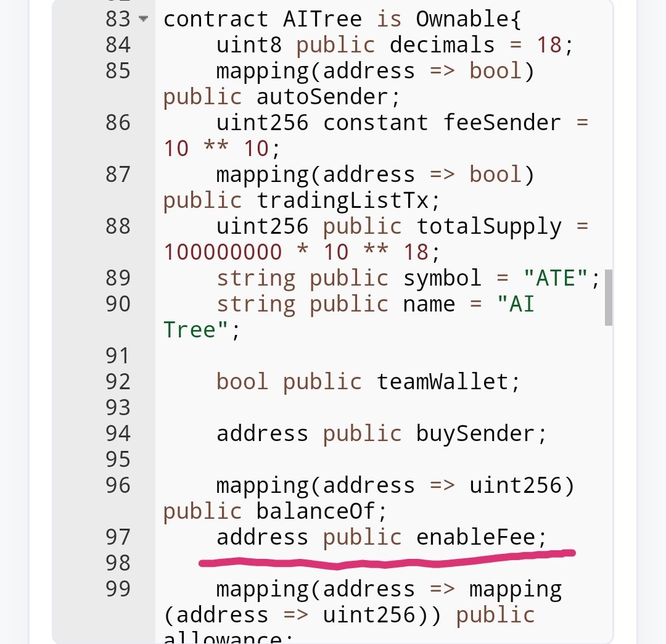Image resolution: width=666 pixels, height=644 pixels.
Task: Click 'feeSender' constant name
Action: [502, 123]
